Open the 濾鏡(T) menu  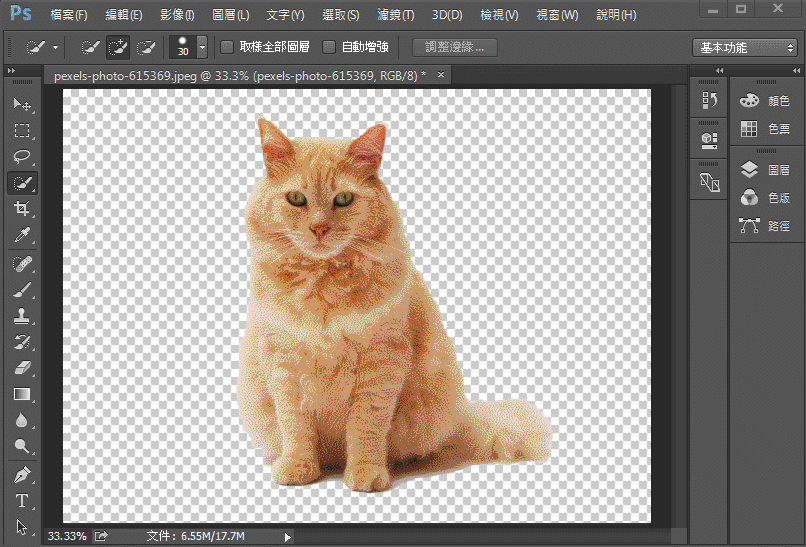(x=395, y=15)
